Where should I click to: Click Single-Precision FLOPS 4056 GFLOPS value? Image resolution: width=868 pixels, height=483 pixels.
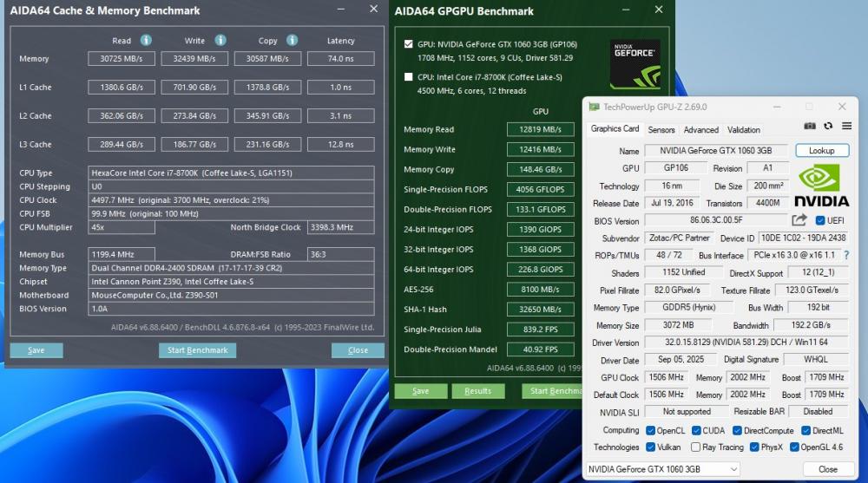540,189
